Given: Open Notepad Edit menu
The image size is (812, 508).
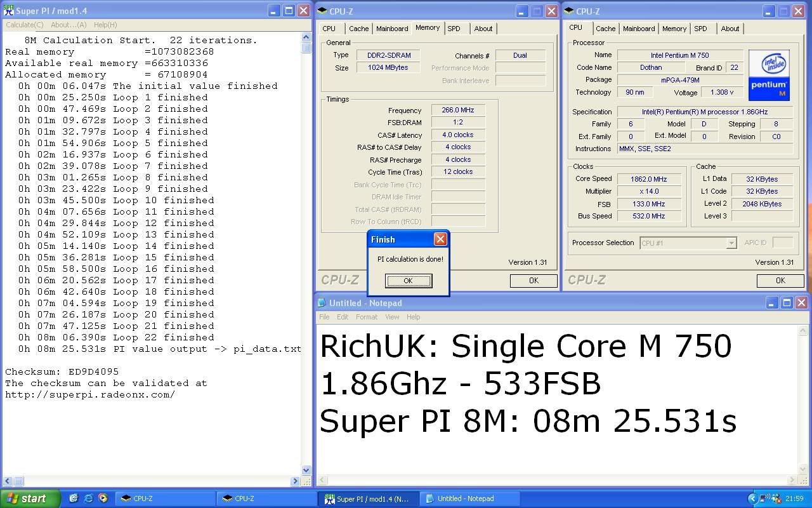Looking at the screenshot, I should point(343,317).
